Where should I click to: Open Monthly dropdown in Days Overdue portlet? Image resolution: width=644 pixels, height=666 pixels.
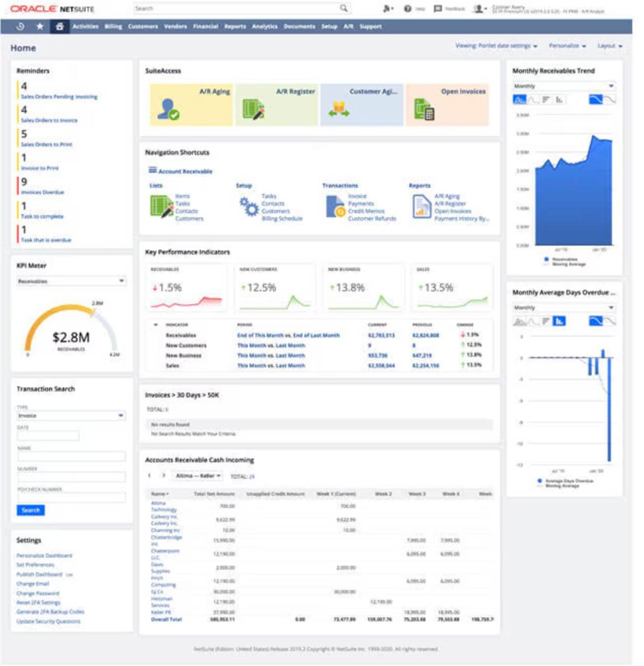pyautogui.click(x=564, y=307)
